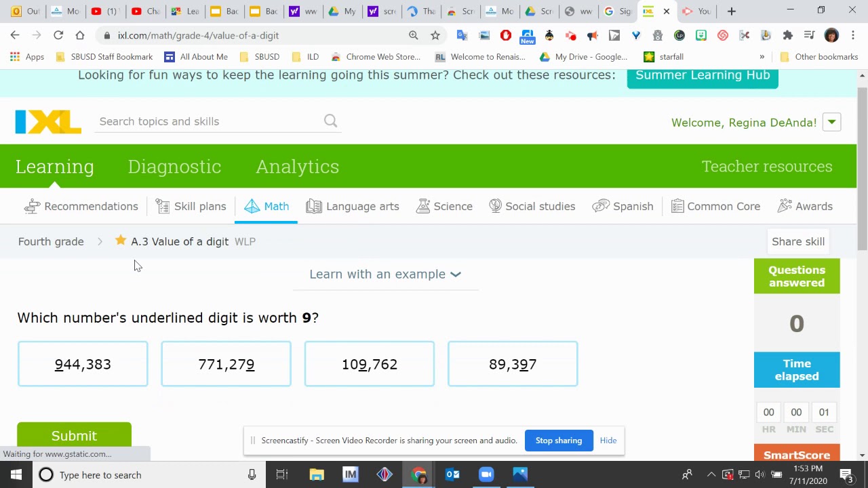Open the Social studies subject
Screen dimensions: 868x488
pyautogui.click(x=532, y=206)
